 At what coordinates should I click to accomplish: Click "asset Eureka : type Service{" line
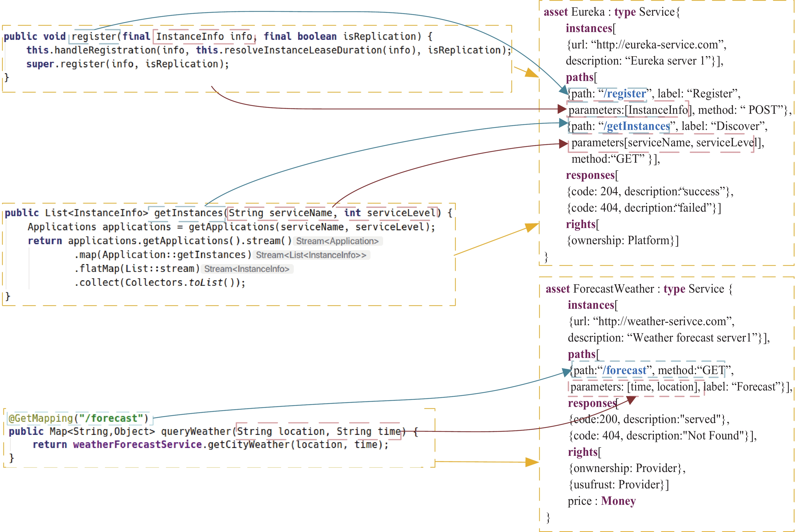(x=612, y=12)
